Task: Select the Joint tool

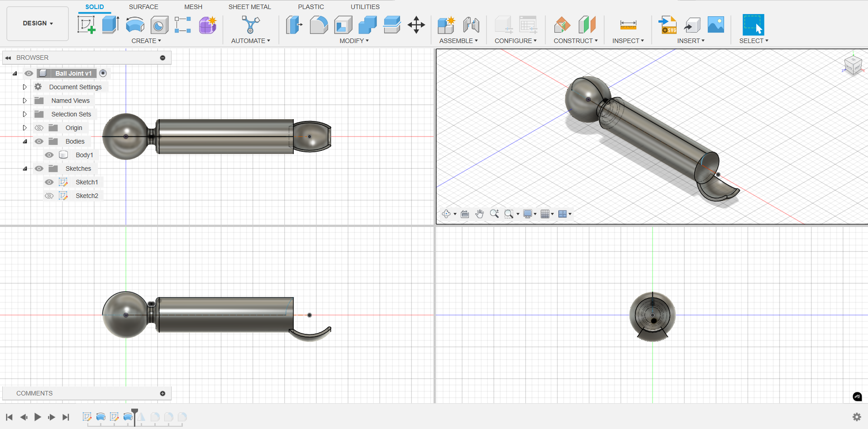Action: point(471,24)
